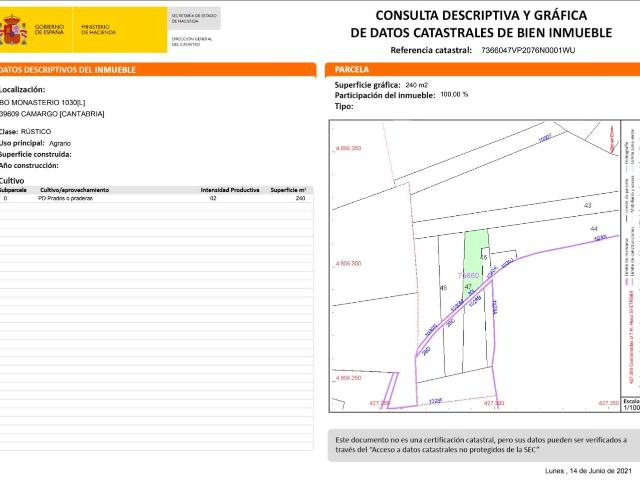Click the 'Superficie construida:' label
This screenshot has width=640, height=480.
[36, 154]
